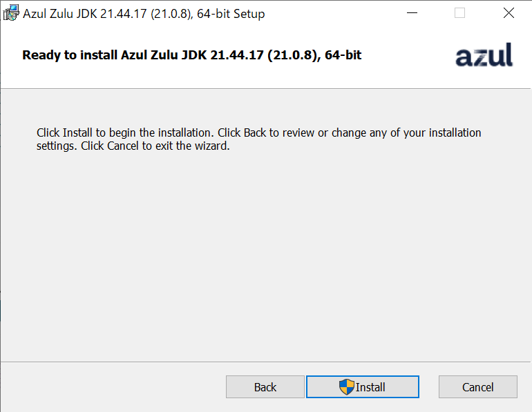Viewport: 532px width, 412px height.
Task: Click 'Back' word inside the instruction sentence
Action: coord(255,133)
